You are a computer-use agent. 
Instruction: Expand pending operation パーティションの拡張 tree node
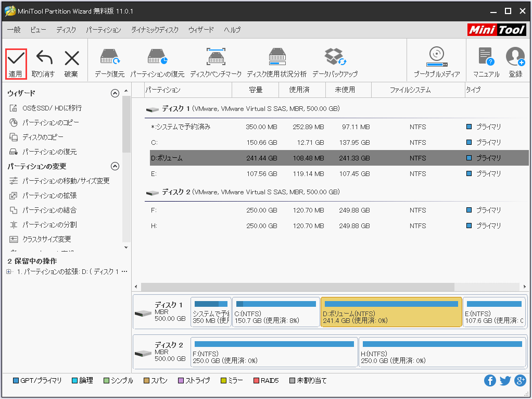[x=9, y=272]
